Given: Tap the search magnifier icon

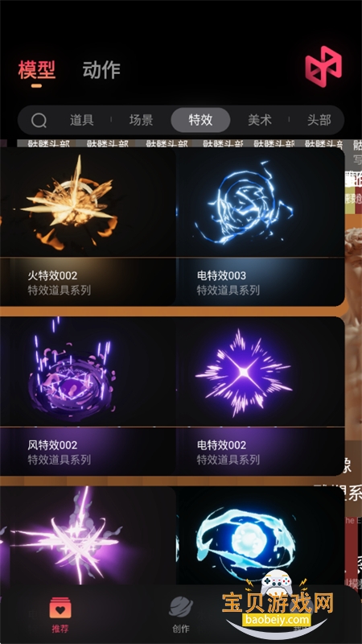Looking at the screenshot, I should click(39, 121).
